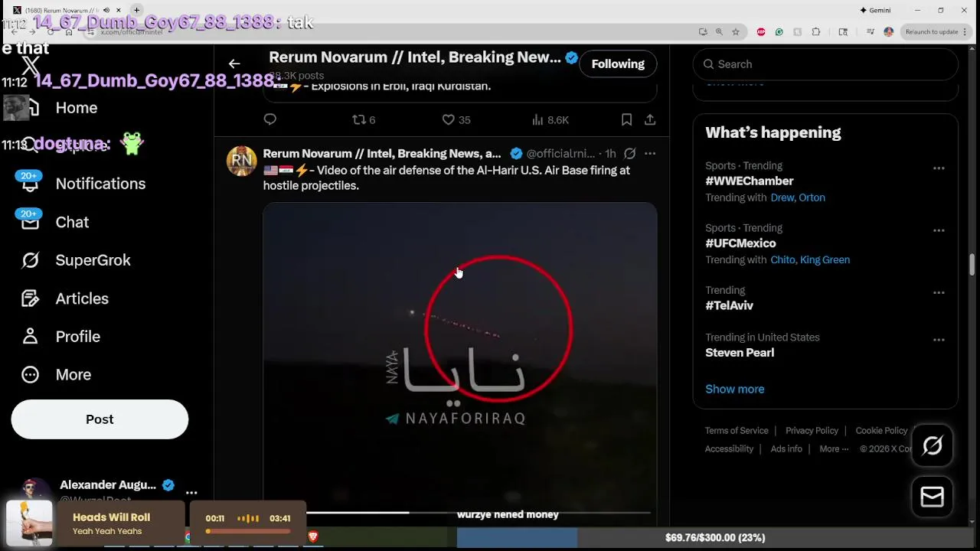Open the Gemini button in Chrome

pyautogui.click(x=875, y=11)
